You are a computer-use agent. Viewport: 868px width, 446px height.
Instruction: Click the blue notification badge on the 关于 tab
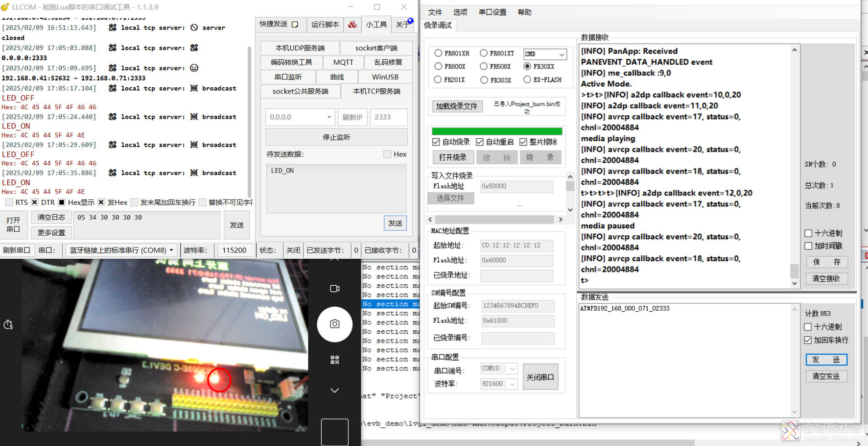coord(410,21)
